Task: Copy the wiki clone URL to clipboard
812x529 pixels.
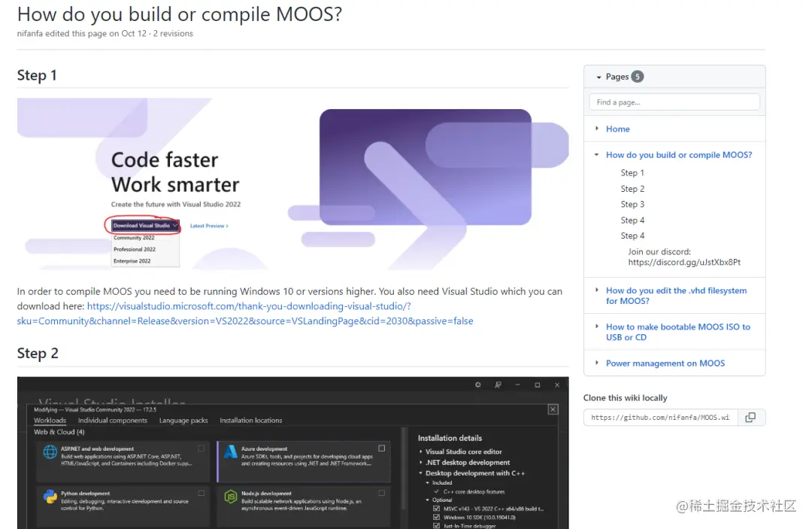Action: pos(750,417)
